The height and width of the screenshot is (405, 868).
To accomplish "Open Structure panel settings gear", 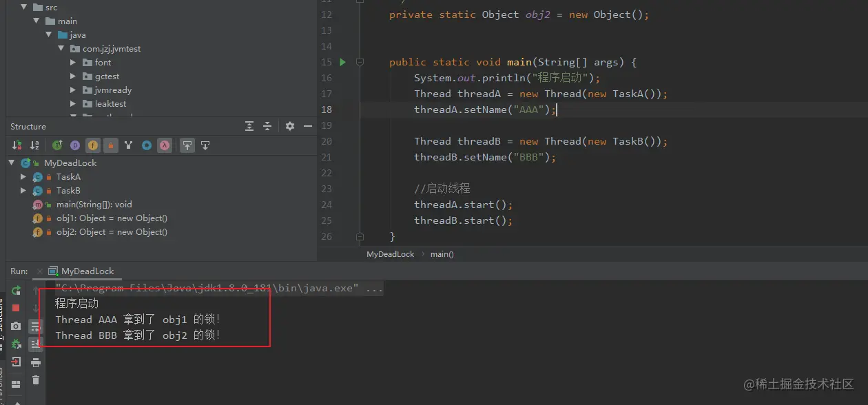I will tap(290, 126).
